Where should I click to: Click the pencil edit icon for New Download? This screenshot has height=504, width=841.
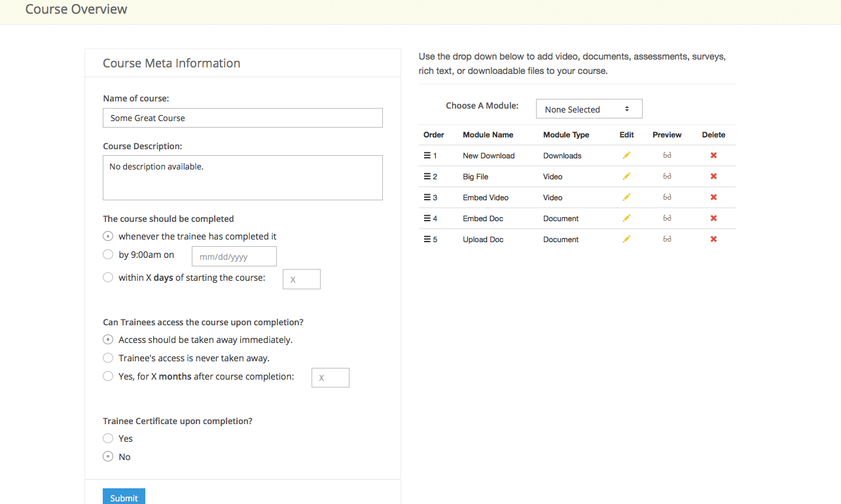pyautogui.click(x=626, y=155)
